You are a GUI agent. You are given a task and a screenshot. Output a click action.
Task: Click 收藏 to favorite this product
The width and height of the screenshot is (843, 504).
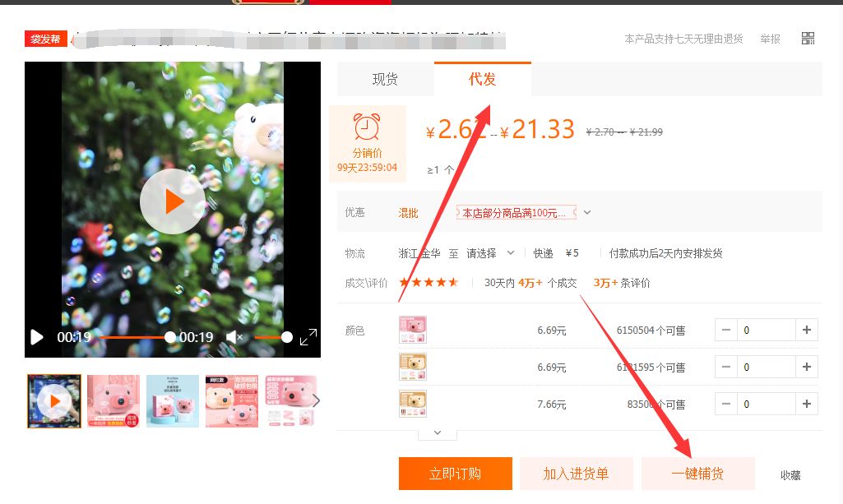[790, 474]
